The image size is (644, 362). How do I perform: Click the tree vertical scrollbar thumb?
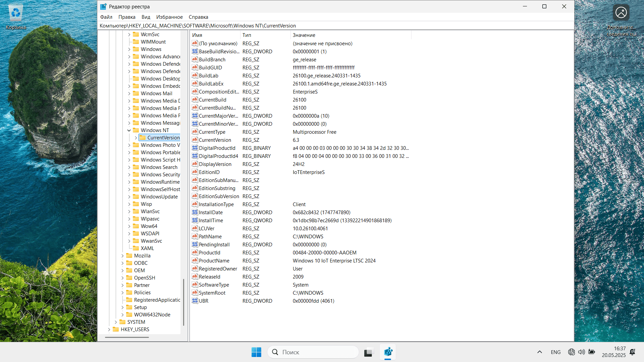click(183, 302)
